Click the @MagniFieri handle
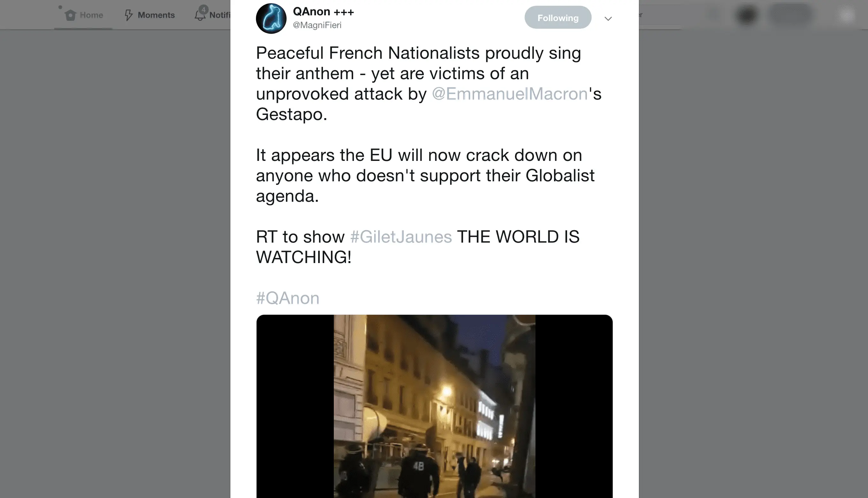 point(317,25)
